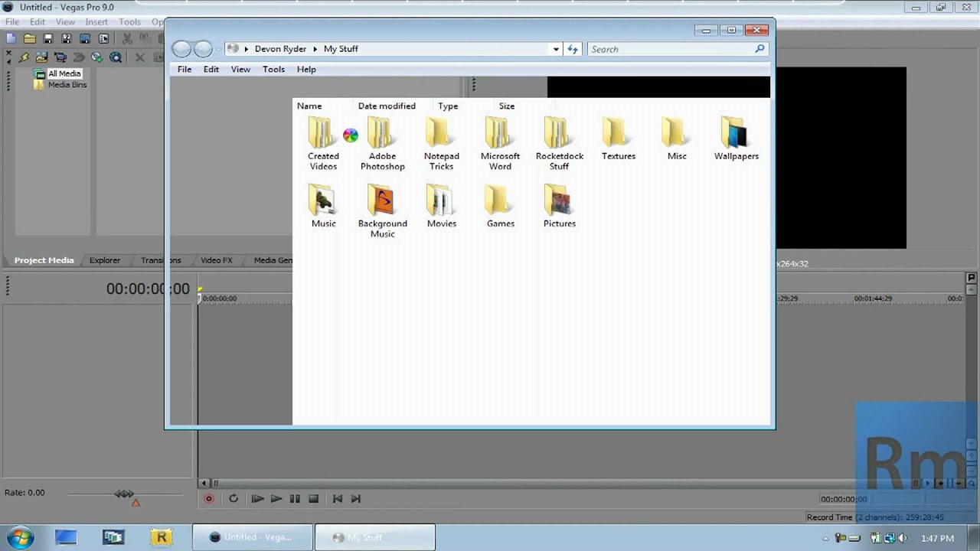980x551 pixels.
Task: Click the Windows Start orb
Action: [x=20, y=537]
